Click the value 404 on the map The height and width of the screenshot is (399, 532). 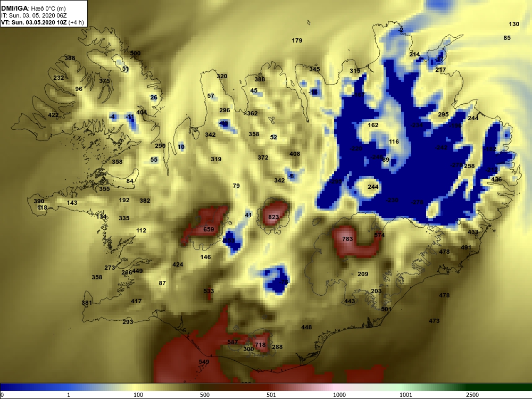142,112
